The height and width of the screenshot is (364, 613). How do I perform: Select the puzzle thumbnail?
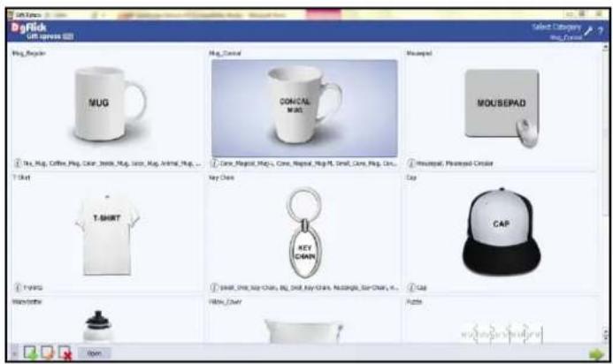pyautogui.click(x=502, y=333)
